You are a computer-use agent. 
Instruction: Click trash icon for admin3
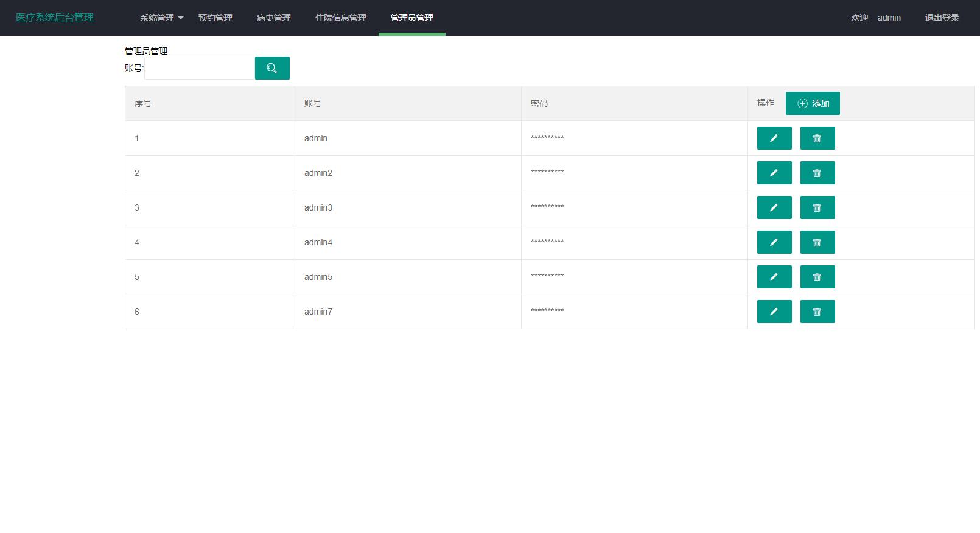[817, 207]
